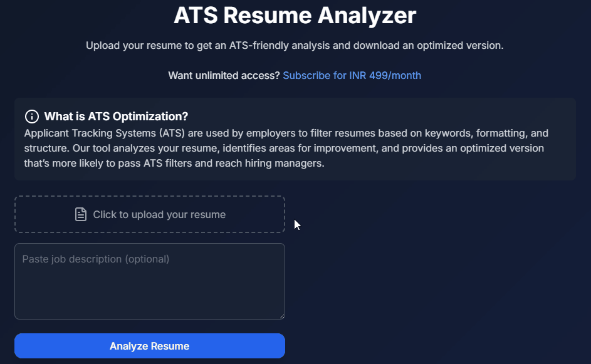Open the resume file picker via upload box
Viewport: 591px width, 364px height.
149,214
